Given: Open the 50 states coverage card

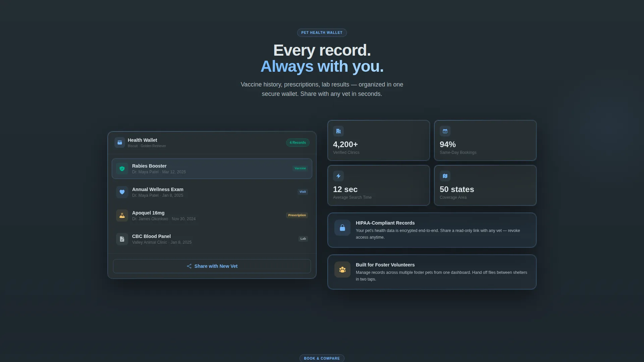Looking at the screenshot, I should point(485,185).
